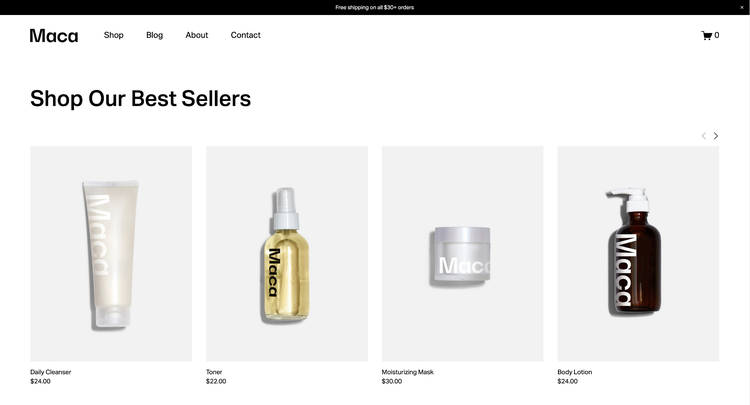Open the Blog page
Image resolution: width=750 pixels, height=405 pixels.
point(154,35)
